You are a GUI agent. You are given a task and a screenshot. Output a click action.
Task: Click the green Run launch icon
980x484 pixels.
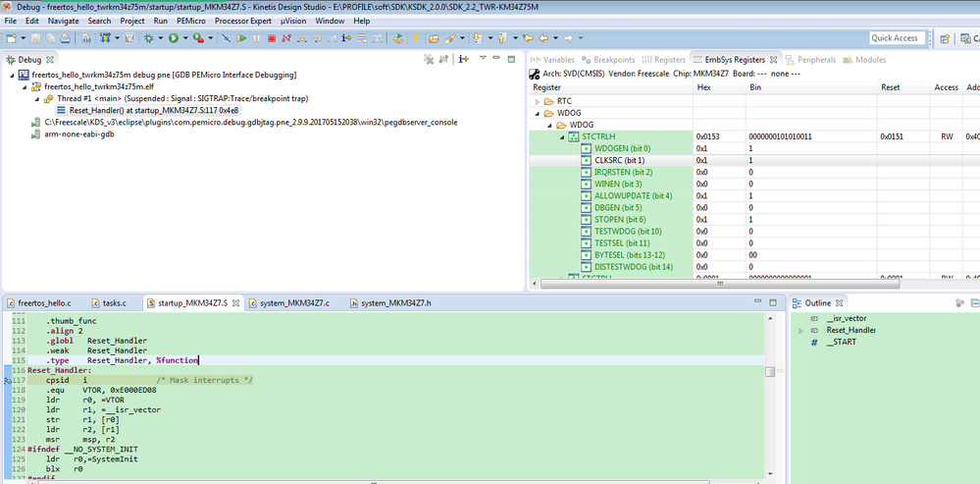[x=173, y=38]
